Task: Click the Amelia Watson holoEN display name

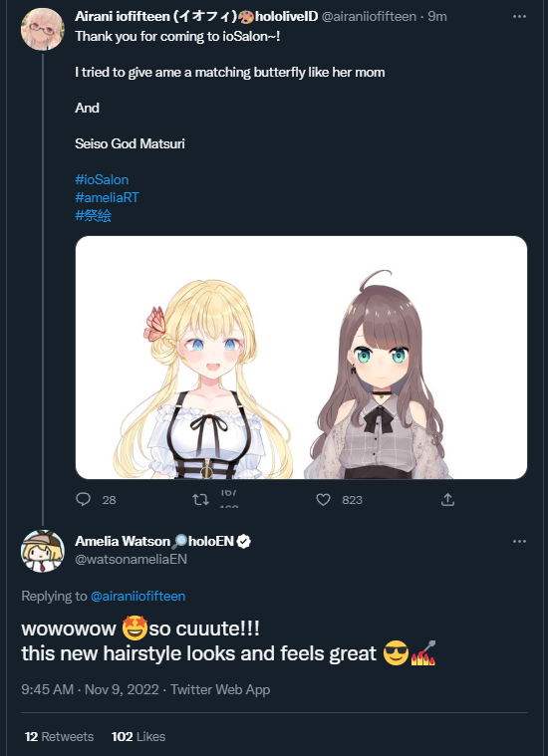Action: pyautogui.click(x=154, y=541)
